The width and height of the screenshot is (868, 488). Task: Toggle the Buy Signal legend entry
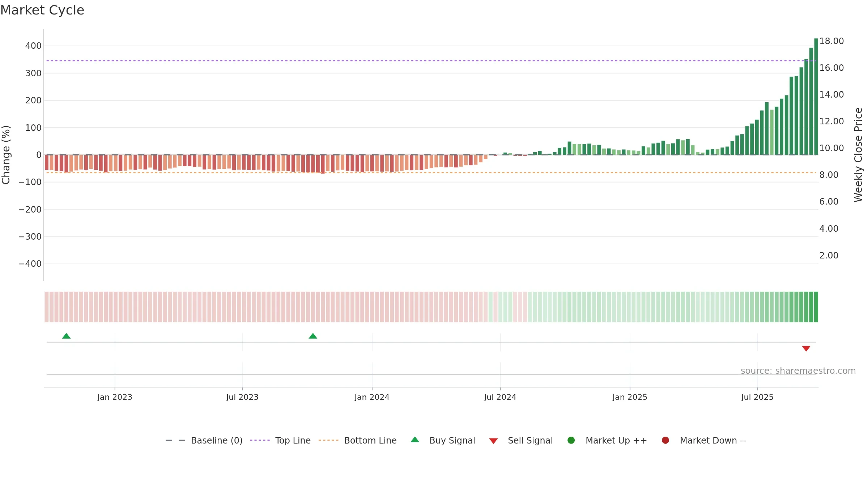443,440
